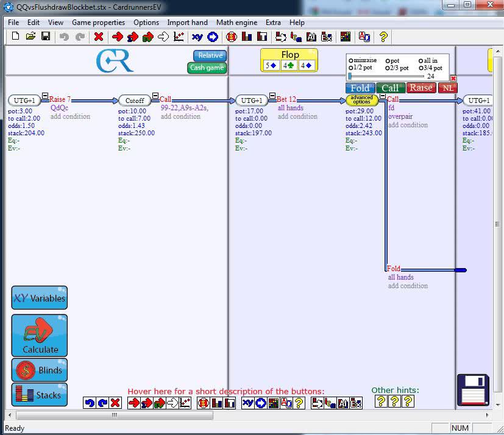Click the colored range grid toolbar icon
The width and height of the screenshot is (504, 435).
346,37
